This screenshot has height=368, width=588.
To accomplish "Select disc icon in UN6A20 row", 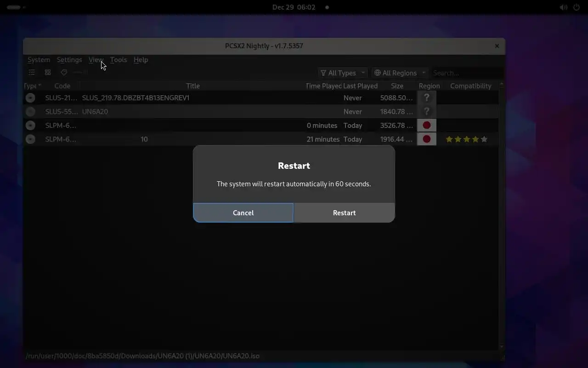I will (30, 111).
